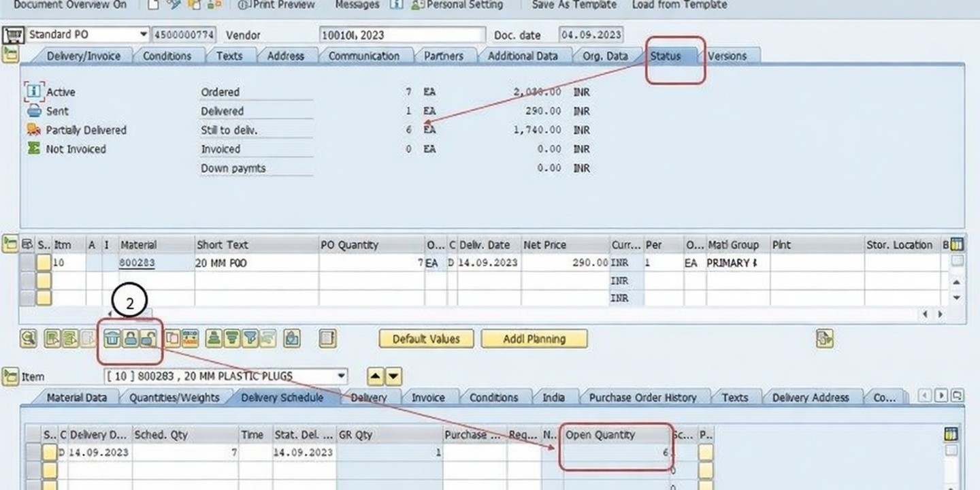Image resolution: width=980 pixels, height=490 pixels.
Task: Go to next item with down arrow
Action: pos(394,376)
